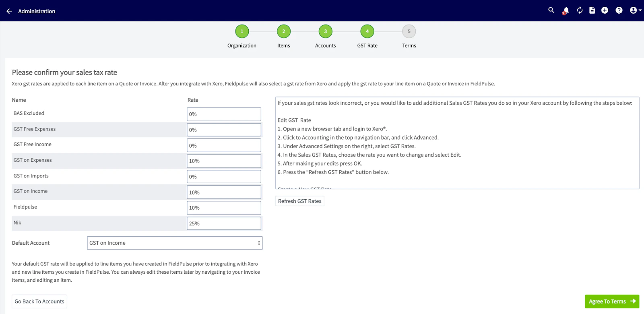The height and width of the screenshot is (314, 644).
Task: Click the Fieldpulse rate field
Action: pos(224,208)
